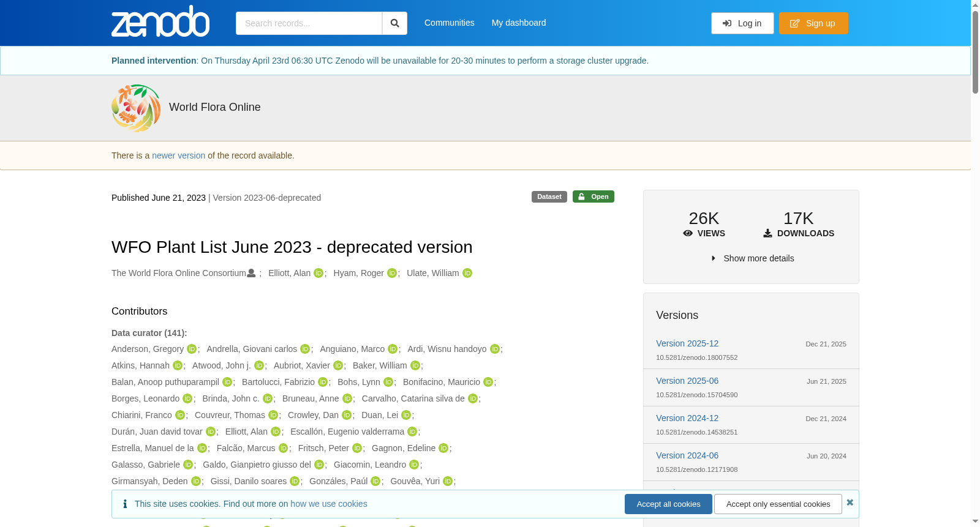Expand Show more details statistics
980x527 pixels.
click(x=753, y=258)
